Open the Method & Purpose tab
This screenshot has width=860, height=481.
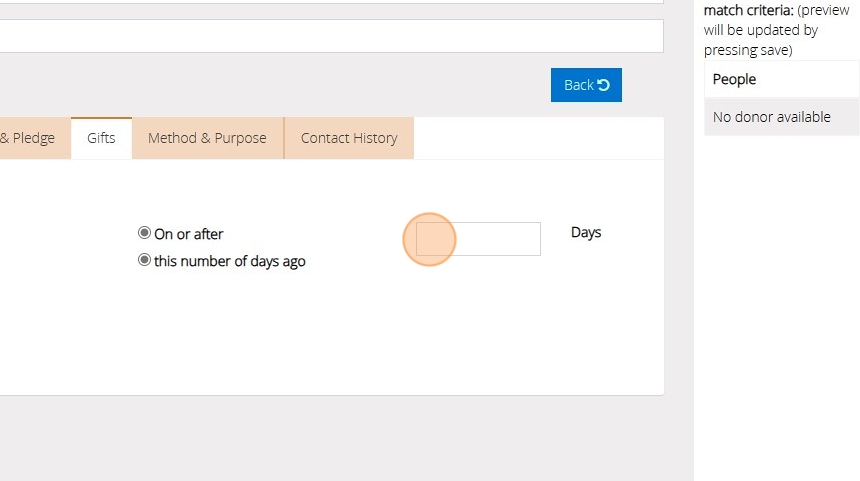click(x=207, y=138)
